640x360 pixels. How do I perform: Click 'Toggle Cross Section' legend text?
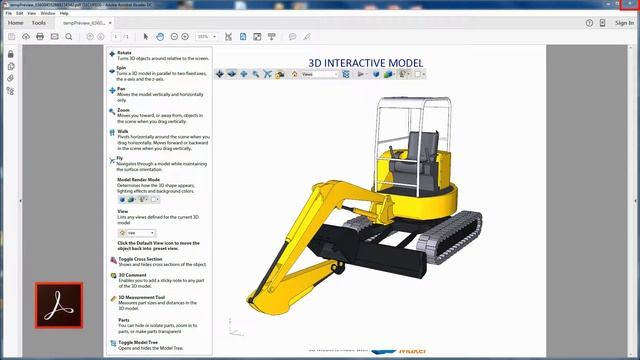140,259
